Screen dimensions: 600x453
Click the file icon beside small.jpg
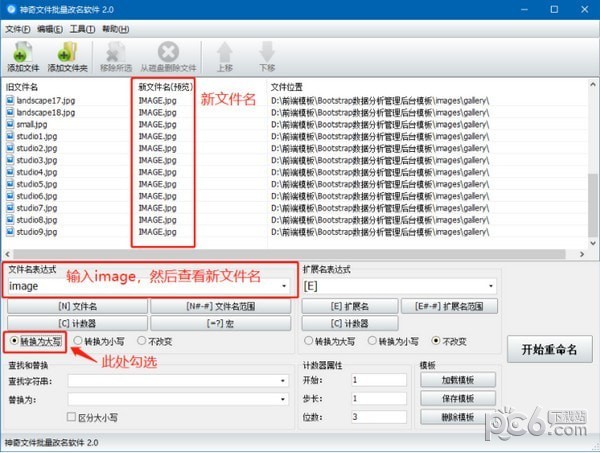(x=10, y=124)
